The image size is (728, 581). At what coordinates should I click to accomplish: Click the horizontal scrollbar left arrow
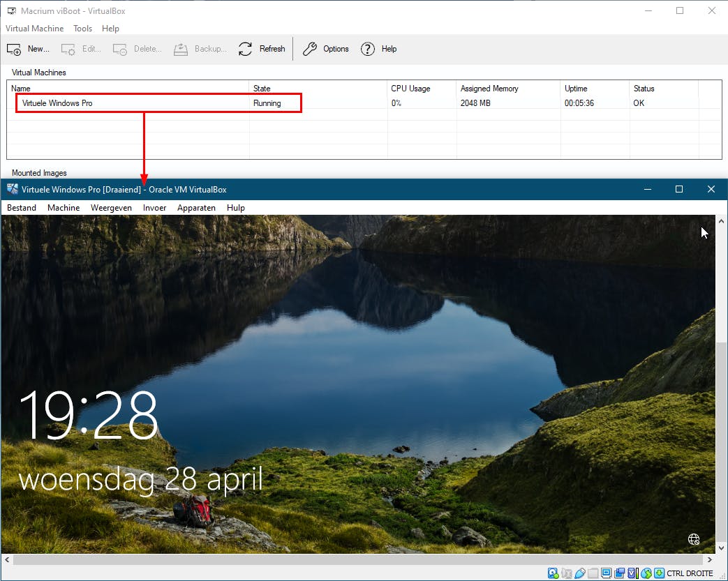(7, 559)
